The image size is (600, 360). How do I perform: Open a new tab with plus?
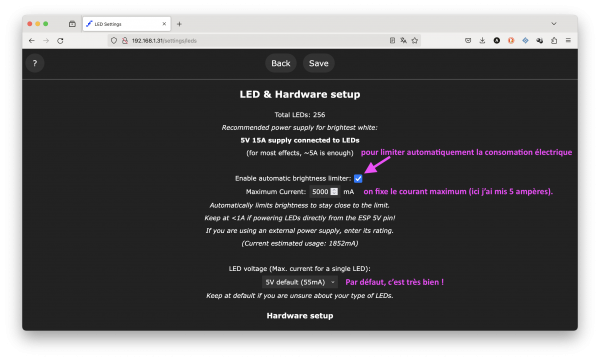click(x=179, y=24)
